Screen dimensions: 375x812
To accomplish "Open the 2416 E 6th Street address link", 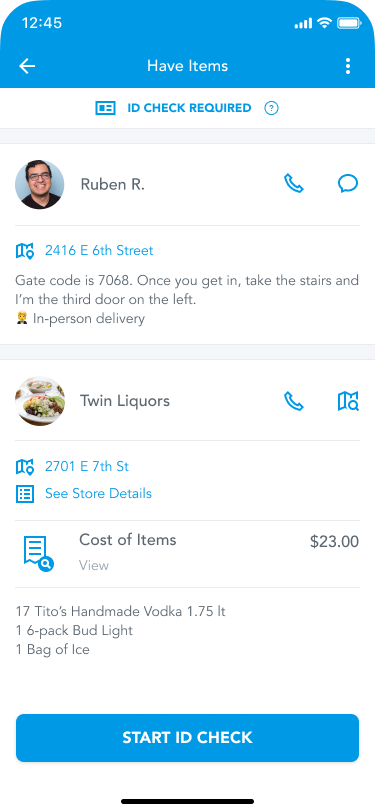I will click(99, 251).
